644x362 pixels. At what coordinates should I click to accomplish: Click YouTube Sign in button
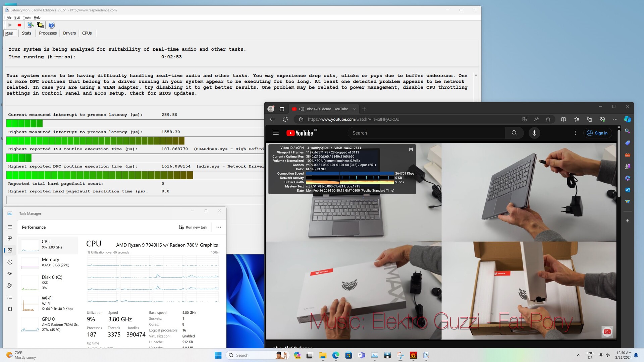[597, 133]
